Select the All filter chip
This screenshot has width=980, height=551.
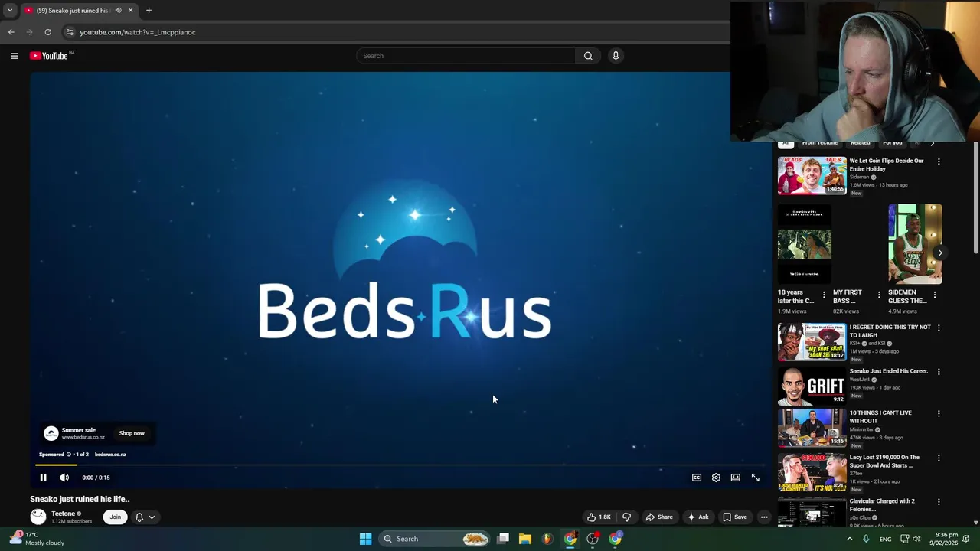(786, 143)
